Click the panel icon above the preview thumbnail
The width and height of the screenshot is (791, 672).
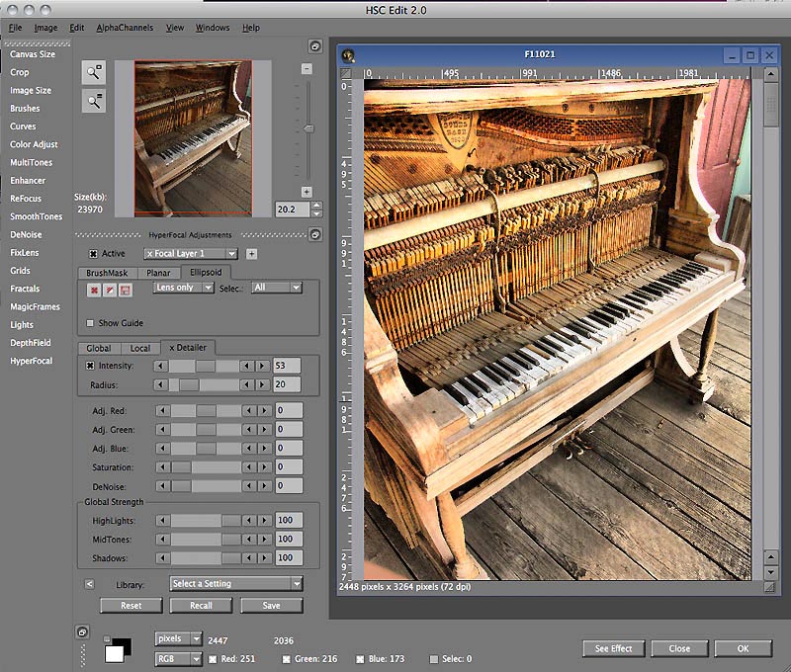pyautogui.click(x=315, y=46)
